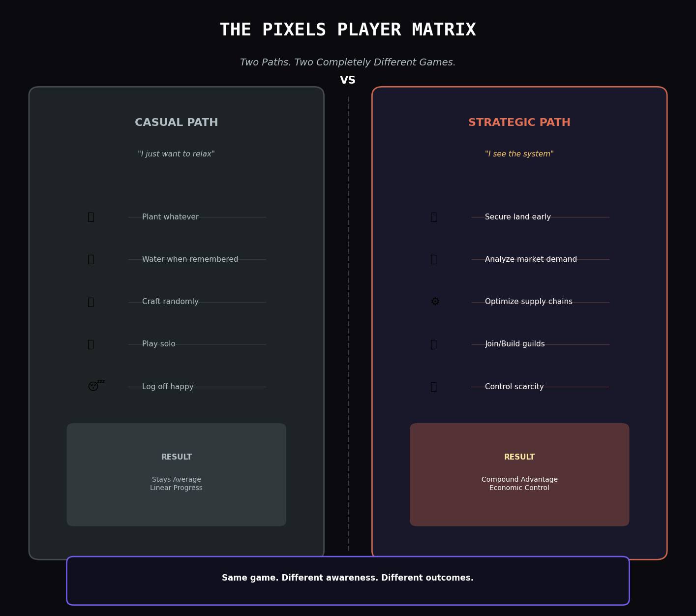Screen dimensions: 696x616
Task: Click the quote "I see the system"
Action: [519, 154]
